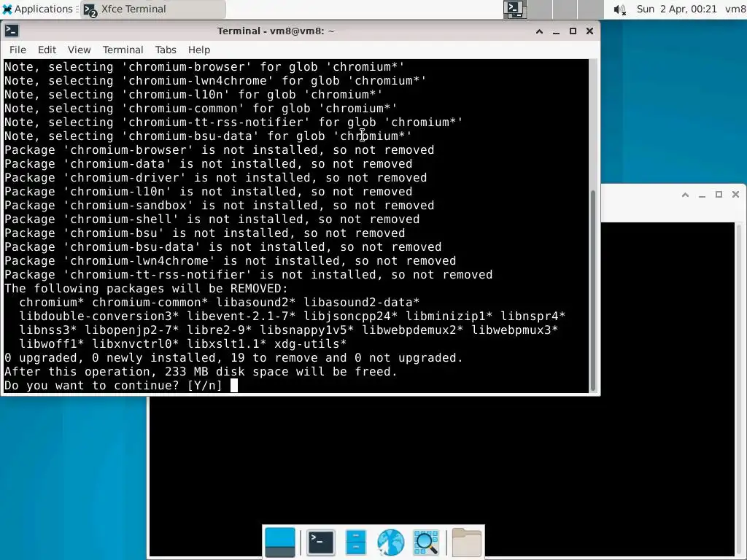Click the terminal vertical scrollbar thumb
747x560 pixels.
click(x=593, y=290)
